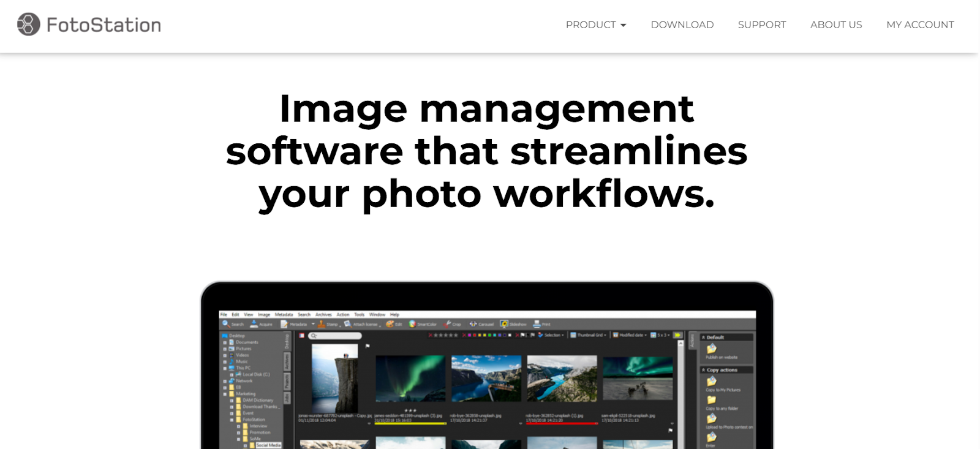Screen dimensions: 980x449
Task: Click the Edit palette toolbar icon
Action: [x=390, y=323]
